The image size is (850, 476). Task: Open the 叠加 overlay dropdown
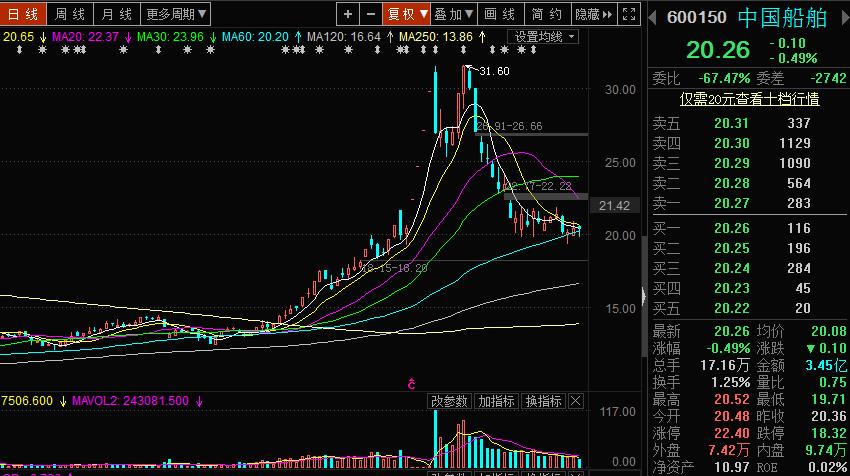coord(454,14)
